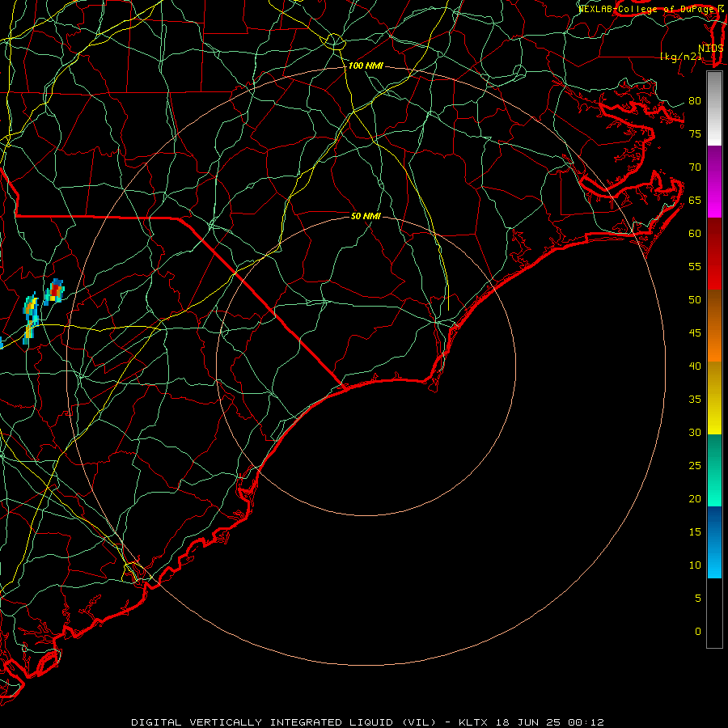Click the legend scale value "45"
728x728 pixels.
tap(695, 333)
